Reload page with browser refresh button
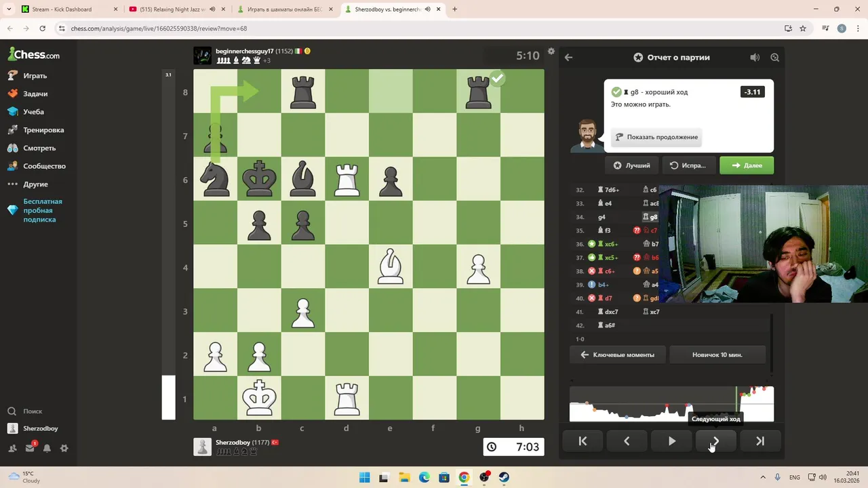Screen dimensions: 868x488 point(42,28)
